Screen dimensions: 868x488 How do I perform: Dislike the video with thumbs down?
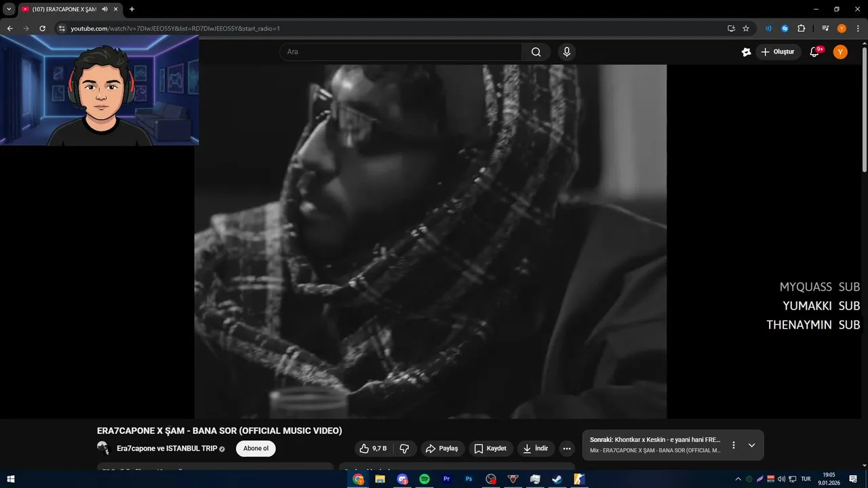tap(405, 449)
